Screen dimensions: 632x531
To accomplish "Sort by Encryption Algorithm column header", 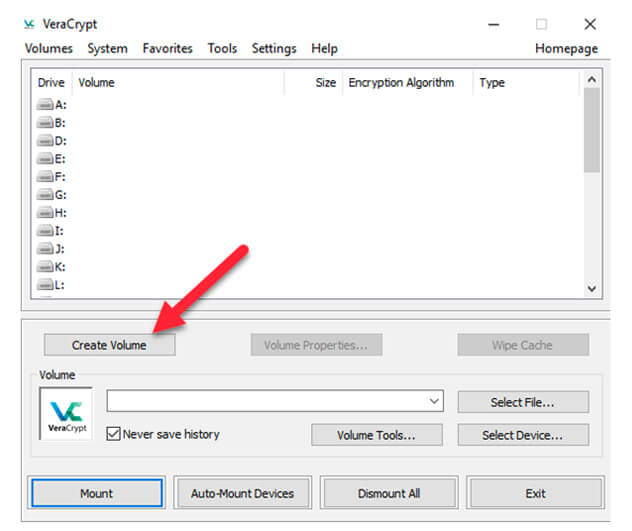I will [x=408, y=83].
